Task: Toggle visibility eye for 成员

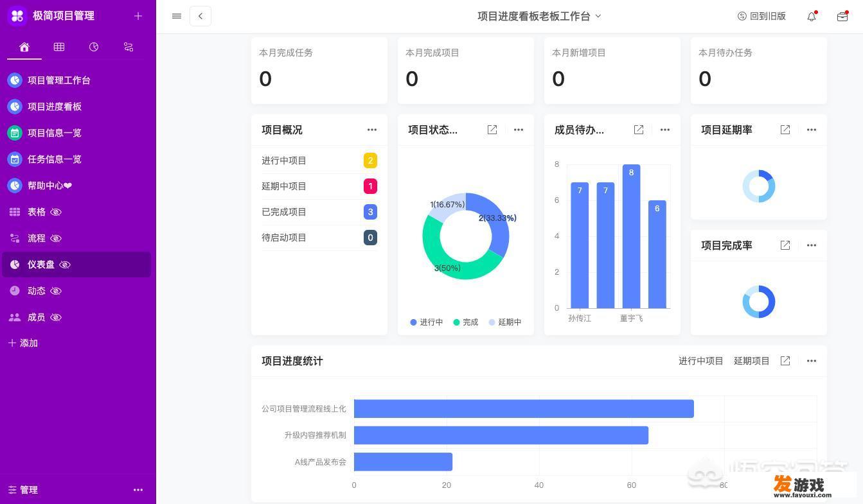Action: click(56, 317)
